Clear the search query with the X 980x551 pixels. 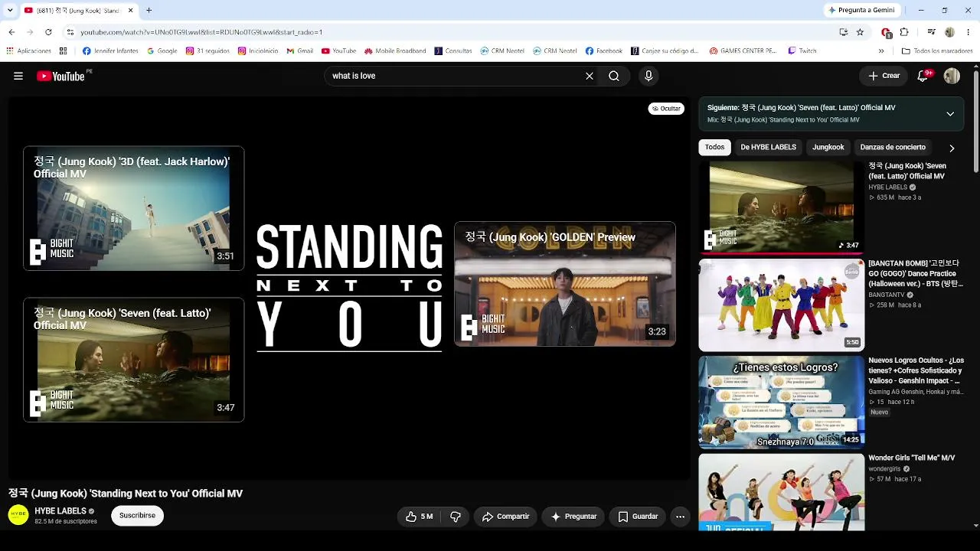[x=590, y=76]
